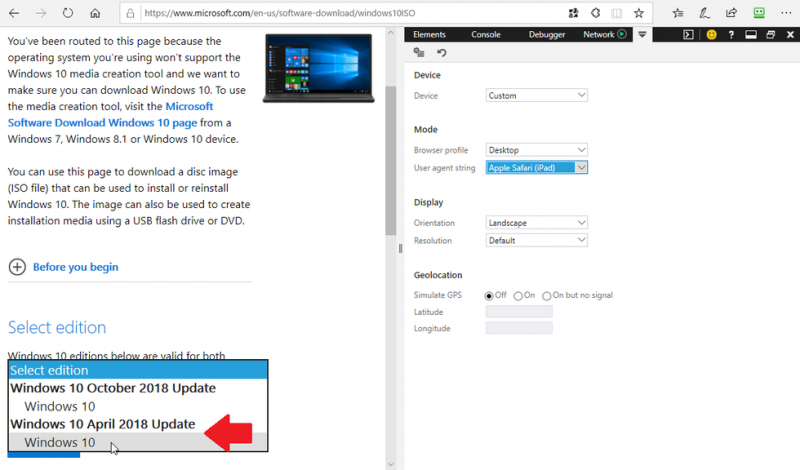Show more DevTools tabs overflow arrow

pyautogui.click(x=642, y=35)
